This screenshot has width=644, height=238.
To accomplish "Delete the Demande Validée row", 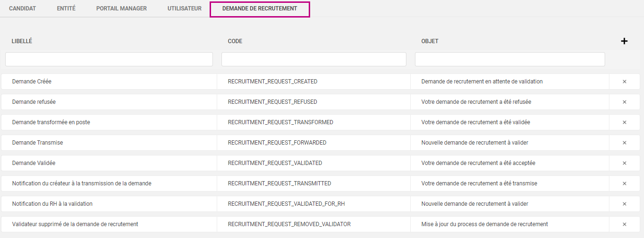I will [x=624, y=163].
